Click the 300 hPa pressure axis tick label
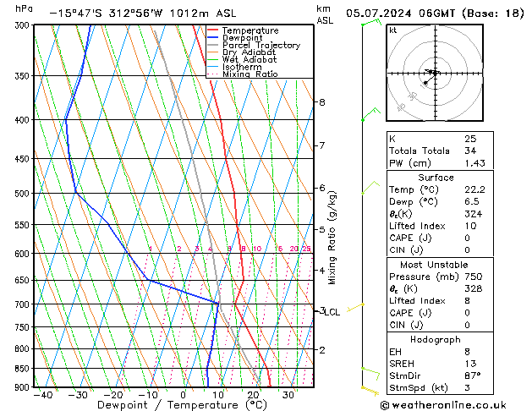This screenshot has height=411, width=532. click(x=22, y=25)
